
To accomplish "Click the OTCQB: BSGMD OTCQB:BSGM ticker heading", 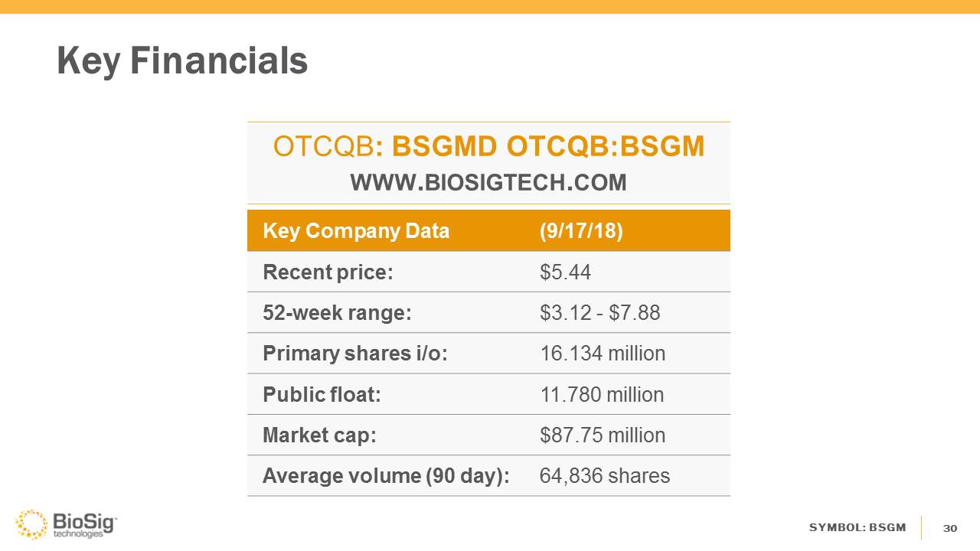I will pos(488,146).
